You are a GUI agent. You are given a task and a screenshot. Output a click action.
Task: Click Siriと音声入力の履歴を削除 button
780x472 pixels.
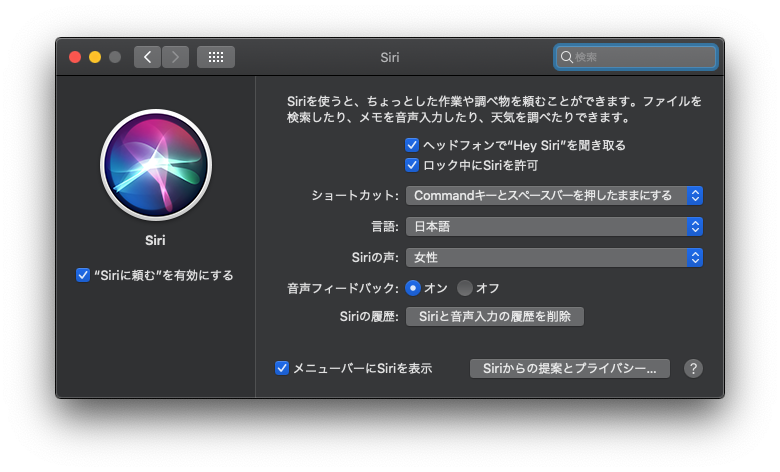pyautogui.click(x=495, y=316)
